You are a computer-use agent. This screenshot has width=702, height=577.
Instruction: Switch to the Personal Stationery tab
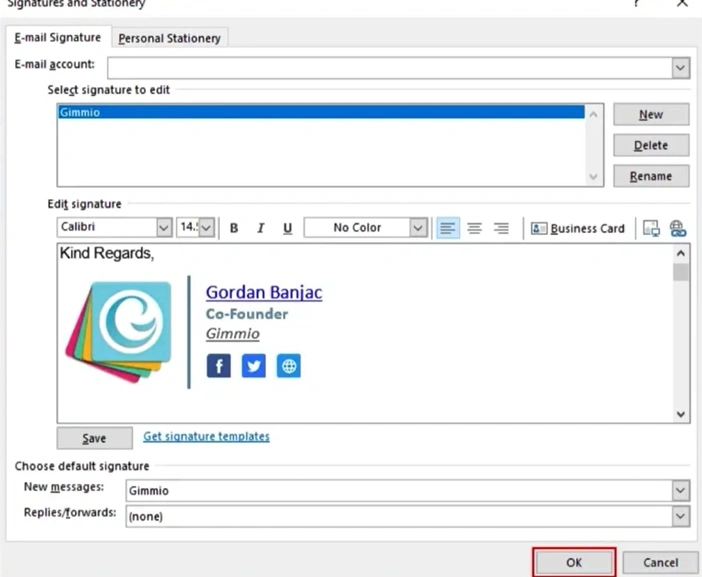coord(169,38)
